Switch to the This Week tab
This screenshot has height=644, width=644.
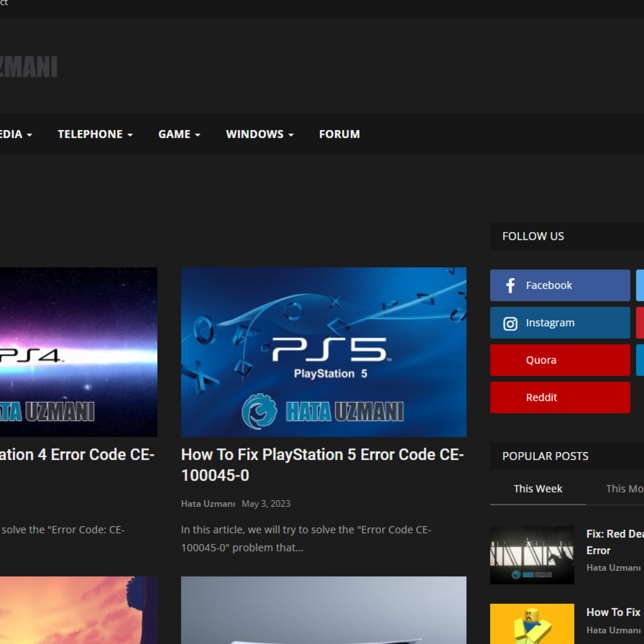[538, 489]
